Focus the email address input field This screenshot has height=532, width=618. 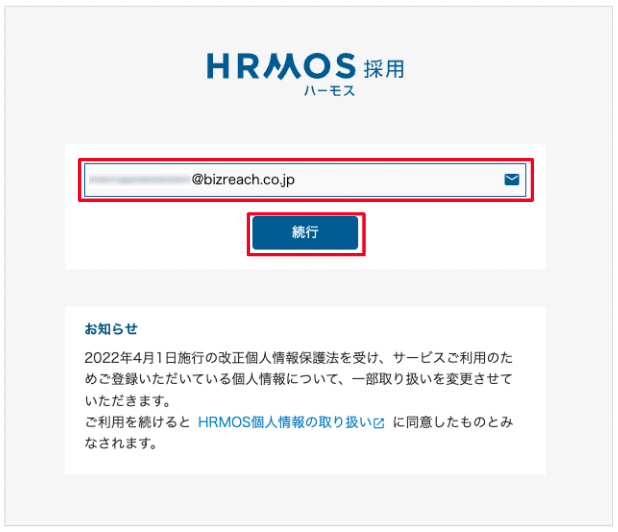tap(305, 180)
